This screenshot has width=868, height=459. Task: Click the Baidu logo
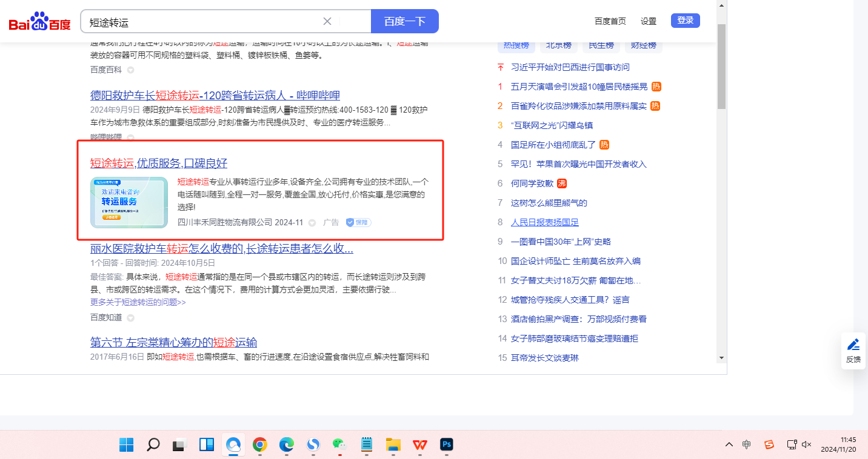(x=39, y=22)
